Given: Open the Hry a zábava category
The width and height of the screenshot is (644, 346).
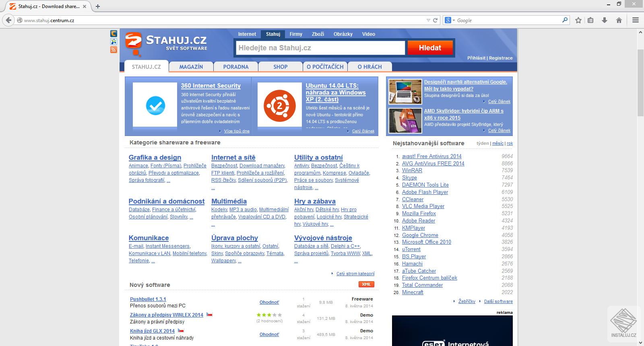Looking at the screenshot, I should point(315,201).
